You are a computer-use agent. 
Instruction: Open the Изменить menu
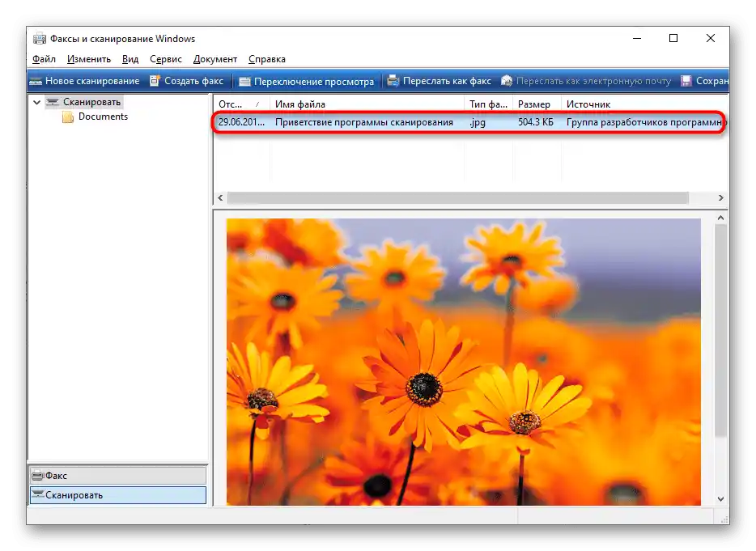tap(89, 59)
